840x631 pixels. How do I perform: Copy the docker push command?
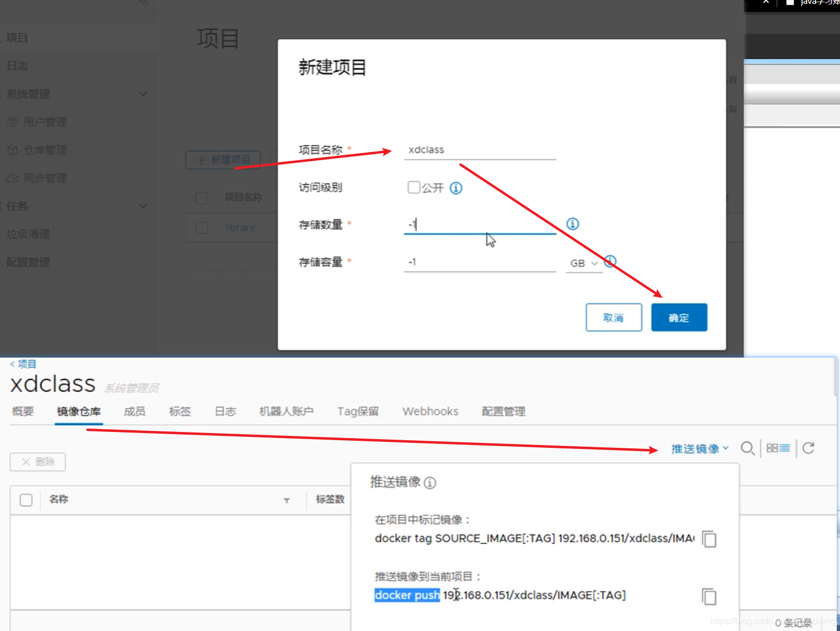709,597
